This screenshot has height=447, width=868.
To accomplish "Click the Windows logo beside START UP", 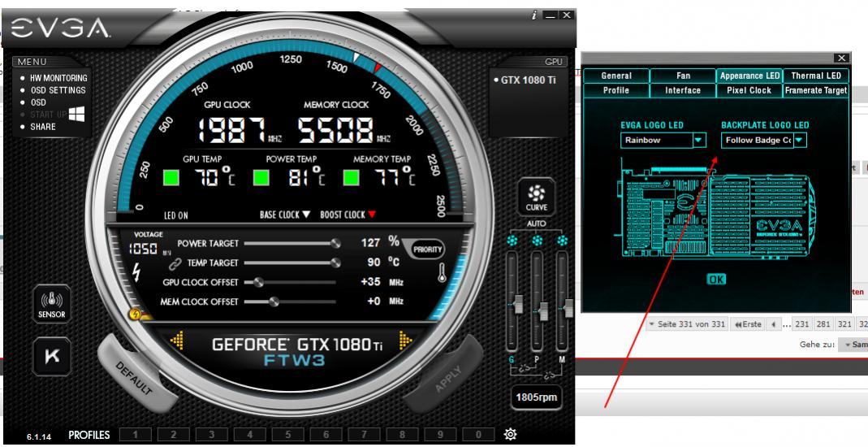I will [x=77, y=114].
